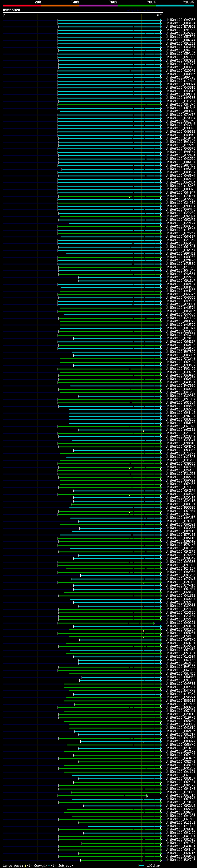Screen dimensions: 197x868
Task: Open hit UniRef100_B7U9D1
Action: click(180, 26)
